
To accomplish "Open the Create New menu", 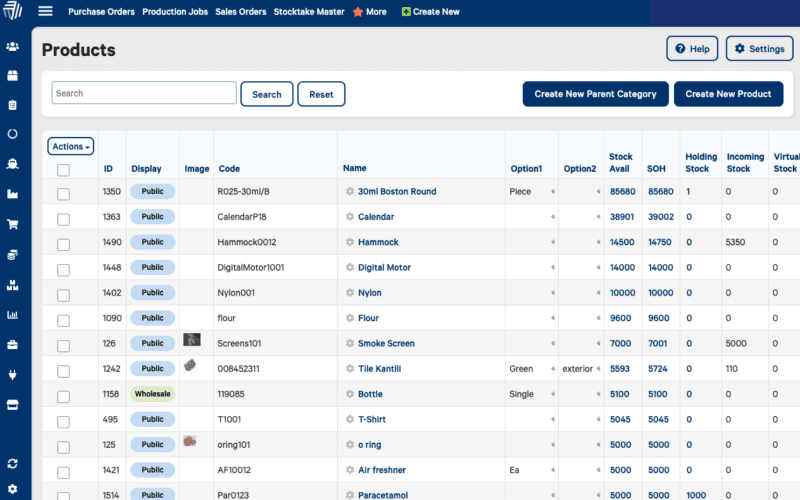I will tap(431, 11).
